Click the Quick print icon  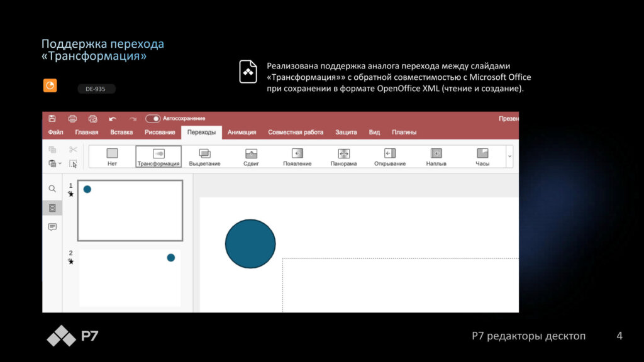pos(93,119)
